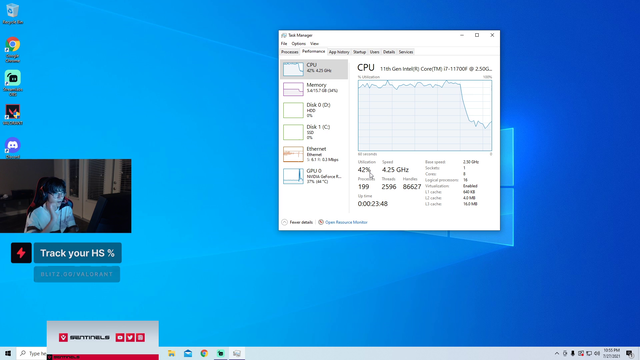Open the Options menu in Task Manager
Image resolution: width=640 pixels, height=360 pixels.
pos(298,43)
